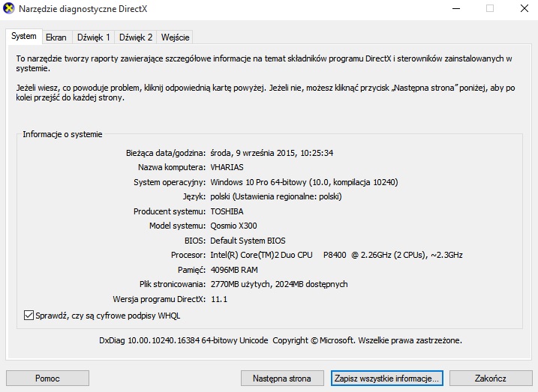Screen dimensions: 538x392
Task: Click the 'Producent systemu:' label
Action: tap(170, 211)
